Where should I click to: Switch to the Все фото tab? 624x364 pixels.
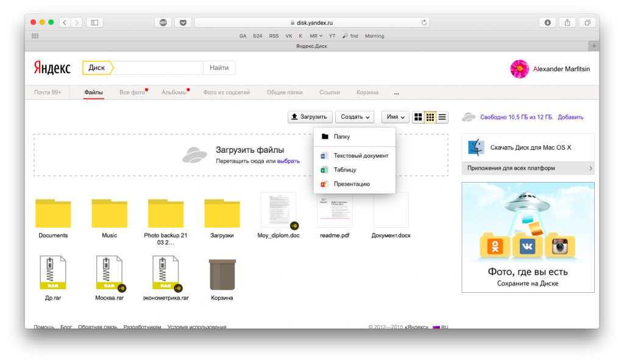(x=132, y=92)
